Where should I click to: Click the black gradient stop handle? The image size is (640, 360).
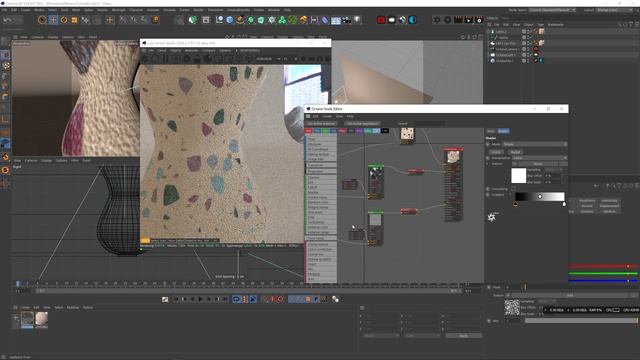tap(516, 204)
